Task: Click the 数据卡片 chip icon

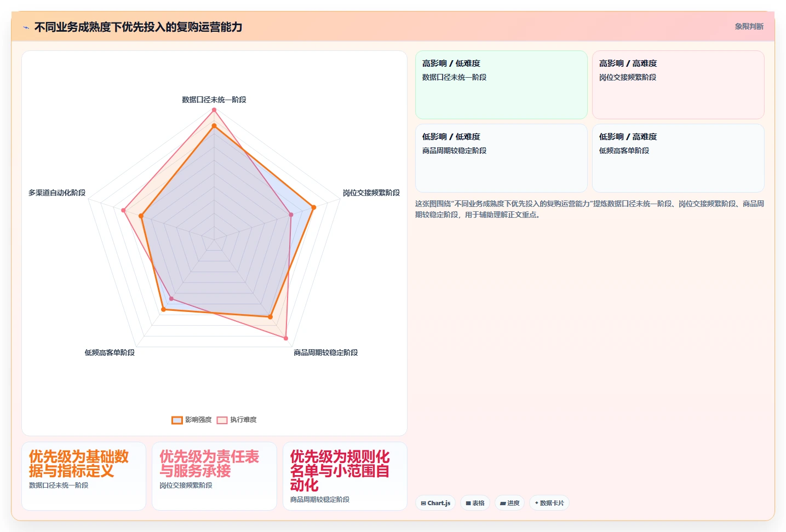Action: click(537, 503)
